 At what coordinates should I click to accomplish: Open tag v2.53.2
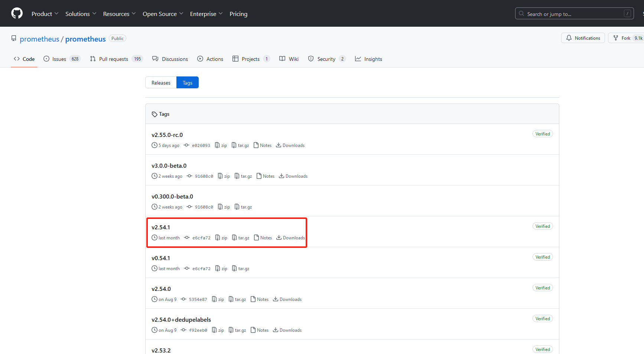(161, 350)
